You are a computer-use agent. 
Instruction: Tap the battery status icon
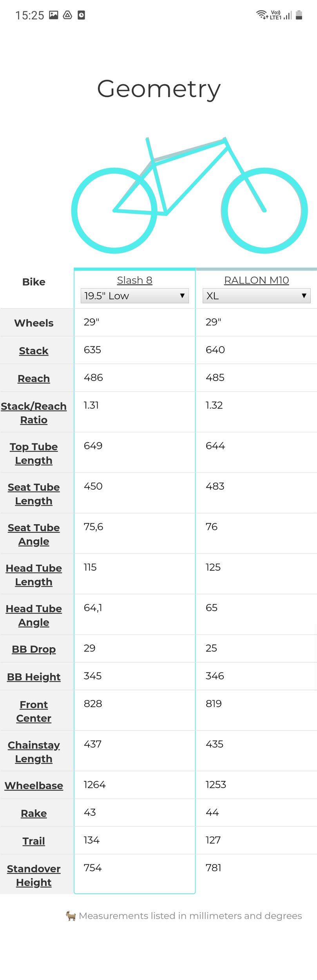[299, 15]
